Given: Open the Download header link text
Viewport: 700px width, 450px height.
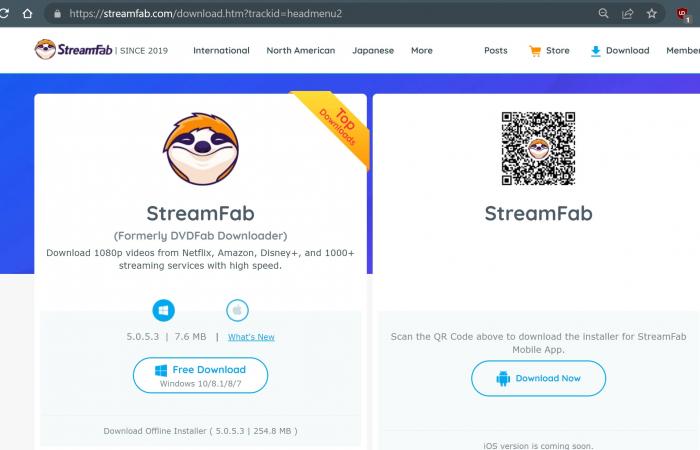Looking at the screenshot, I should click(627, 50).
